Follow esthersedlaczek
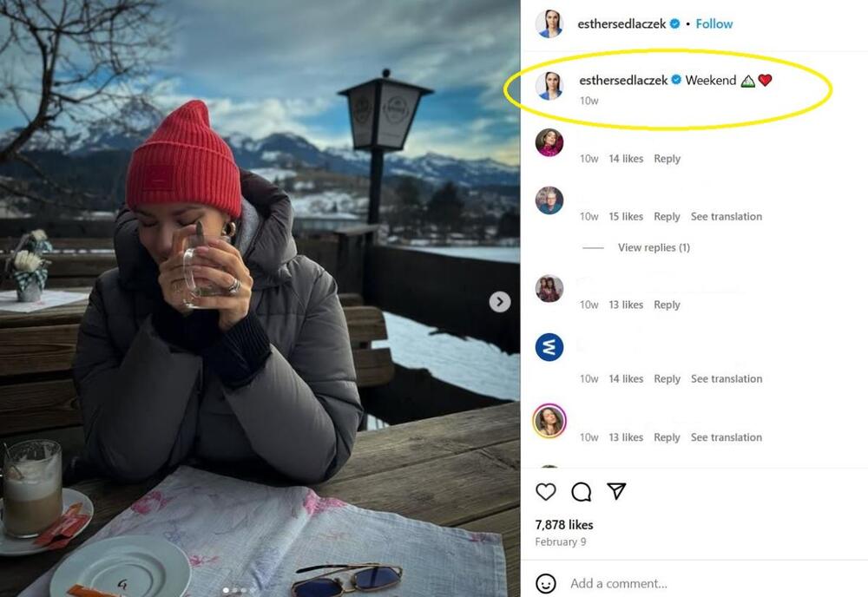The height and width of the screenshot is (597, 868). tap(714, 24)
